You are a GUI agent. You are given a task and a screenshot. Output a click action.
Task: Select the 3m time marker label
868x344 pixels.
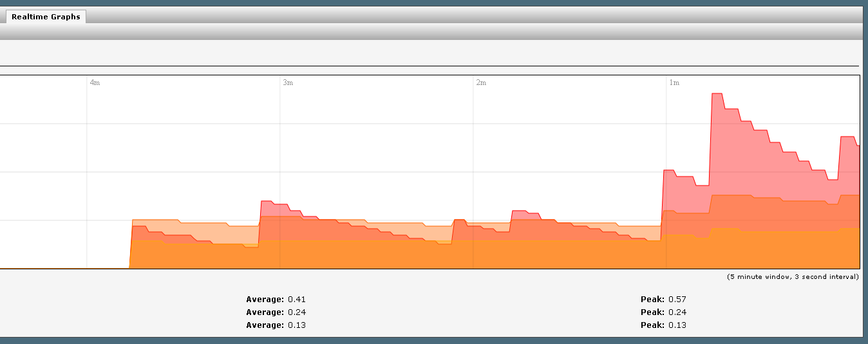pyautogui.click(x=288, y=83)
